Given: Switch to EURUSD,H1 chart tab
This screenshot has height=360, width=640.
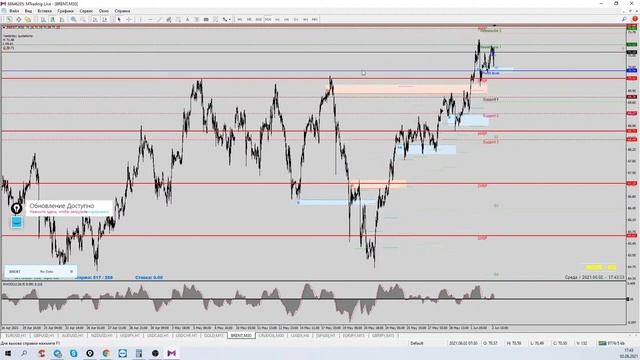Looking at the screenshot, I should click(x=15, y=336).
